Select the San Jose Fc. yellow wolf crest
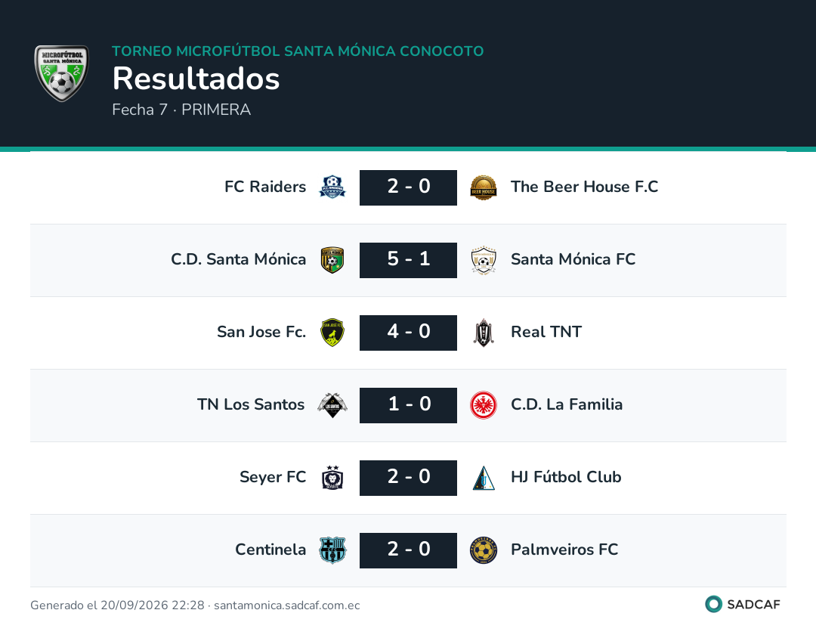 tap(332, 333)
